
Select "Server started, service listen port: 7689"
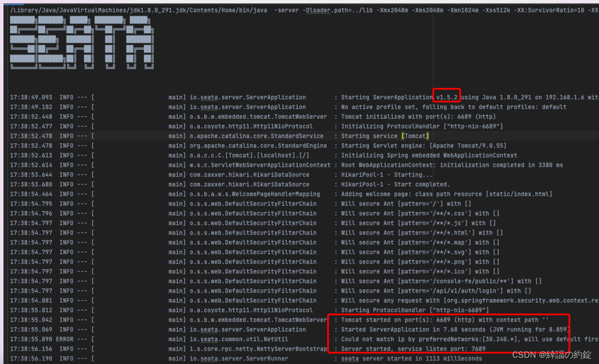click(x=413, y=349)
